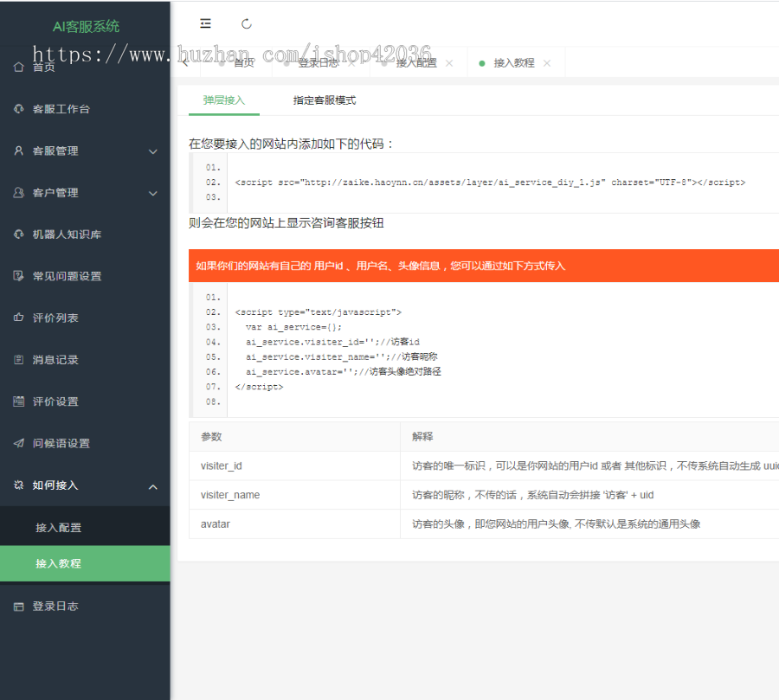Expand the 客户管理 sidebar menu
This screenshot has width=779, height=700.
click(85, 193)
